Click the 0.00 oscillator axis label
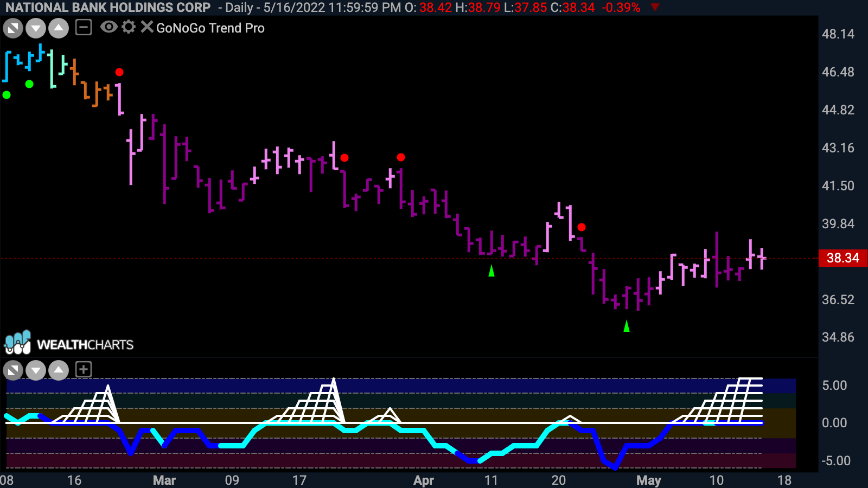Viewport: 868px width, 488px height. 834,423
